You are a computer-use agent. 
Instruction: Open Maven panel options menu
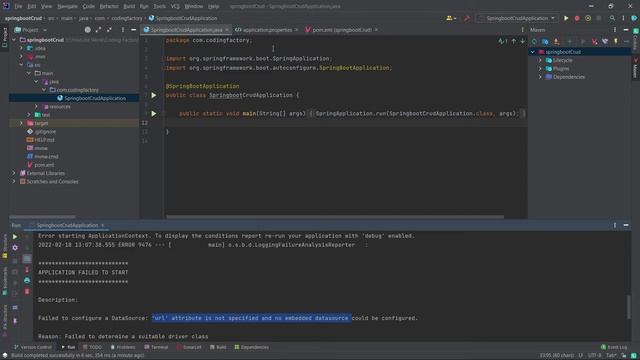pyautogui.click(x=615, y=30)
